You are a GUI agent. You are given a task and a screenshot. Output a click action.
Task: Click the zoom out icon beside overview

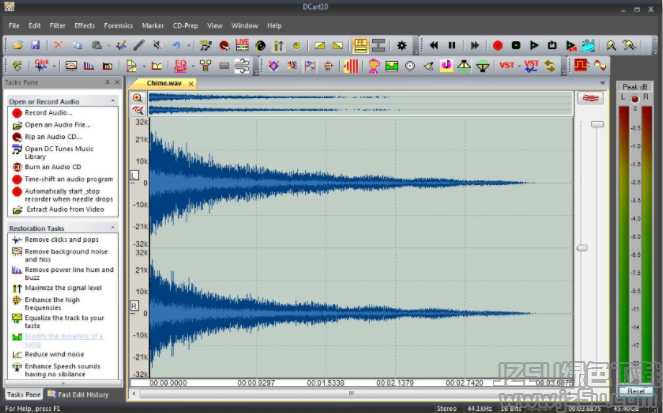tap(137, 110)
